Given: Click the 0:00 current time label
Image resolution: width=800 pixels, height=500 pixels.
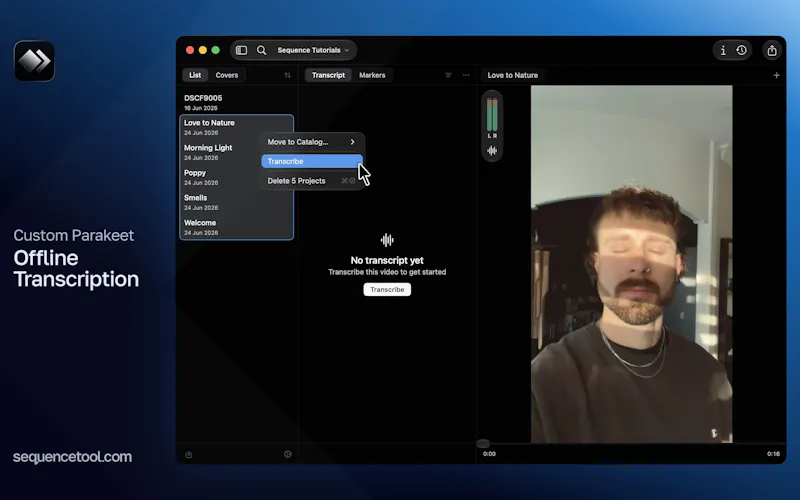Looking at the screenshot, I should pos(489,454).
